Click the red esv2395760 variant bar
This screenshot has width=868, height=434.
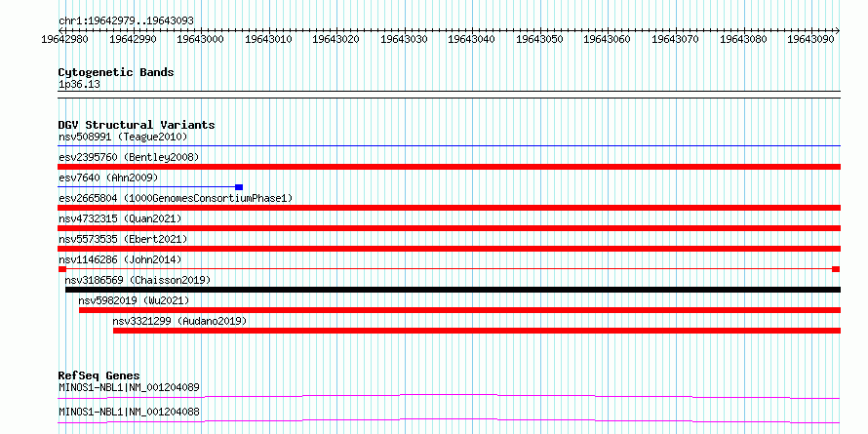pyautogui.click(x=449, y=167)
